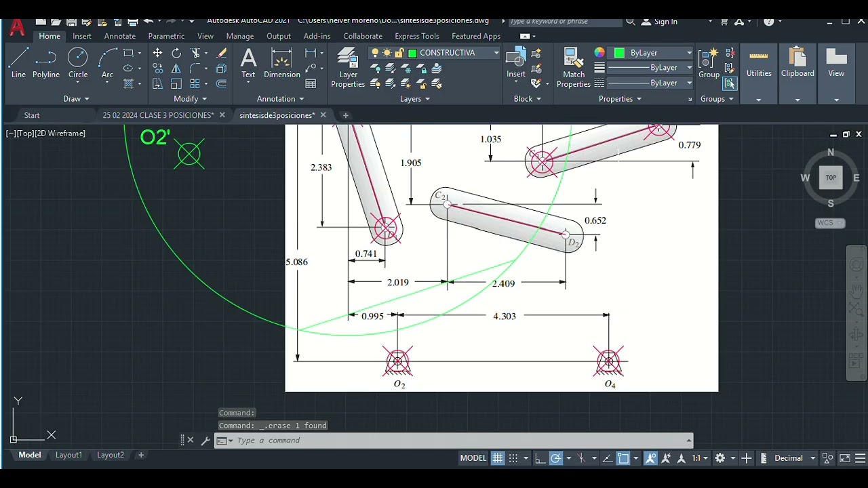Click the keyword search box
The height and width of the screenshot is (488, 868).
[564, 22]
